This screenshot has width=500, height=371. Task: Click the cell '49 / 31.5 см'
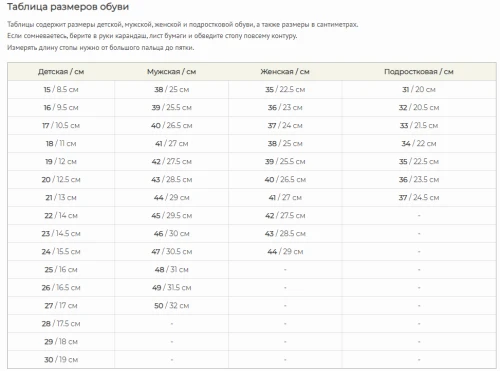pos(172,288)
